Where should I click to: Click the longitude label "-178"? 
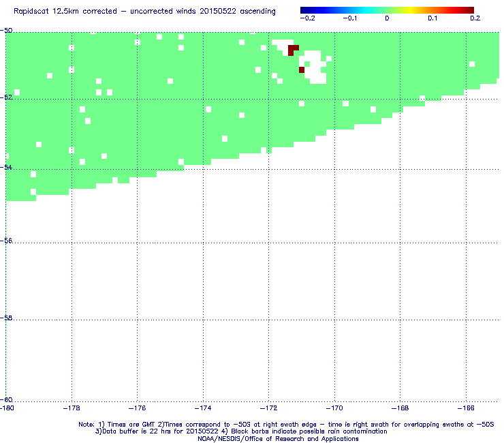pos(72,408)
